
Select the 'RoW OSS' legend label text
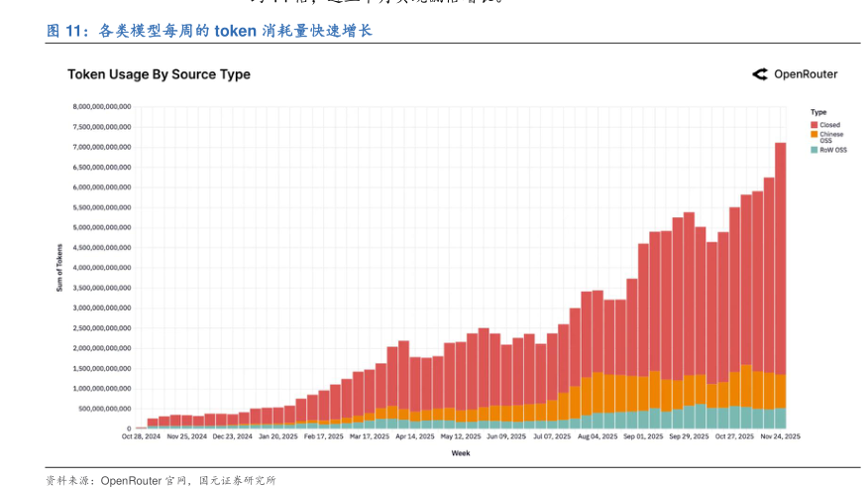coord(833,150)
